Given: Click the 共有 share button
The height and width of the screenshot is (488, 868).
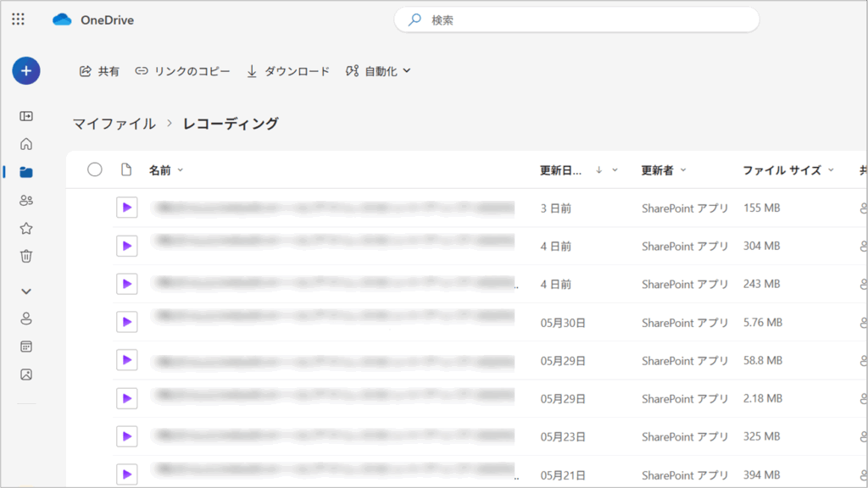Looking at the screenshot, I should click(x=99, y=71).
